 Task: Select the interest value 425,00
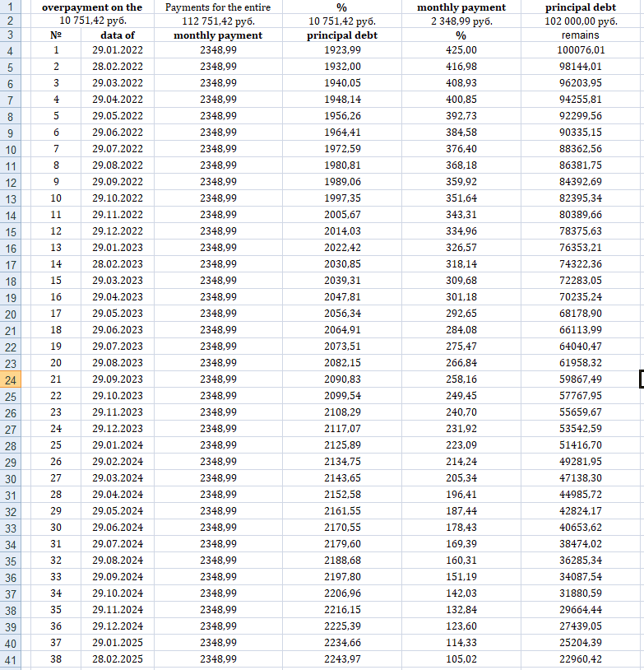click(x=461, y=50)
